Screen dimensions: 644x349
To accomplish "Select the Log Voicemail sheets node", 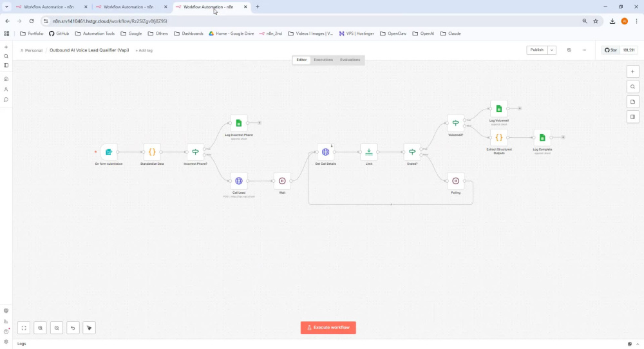I will click(x=499, y=108).
